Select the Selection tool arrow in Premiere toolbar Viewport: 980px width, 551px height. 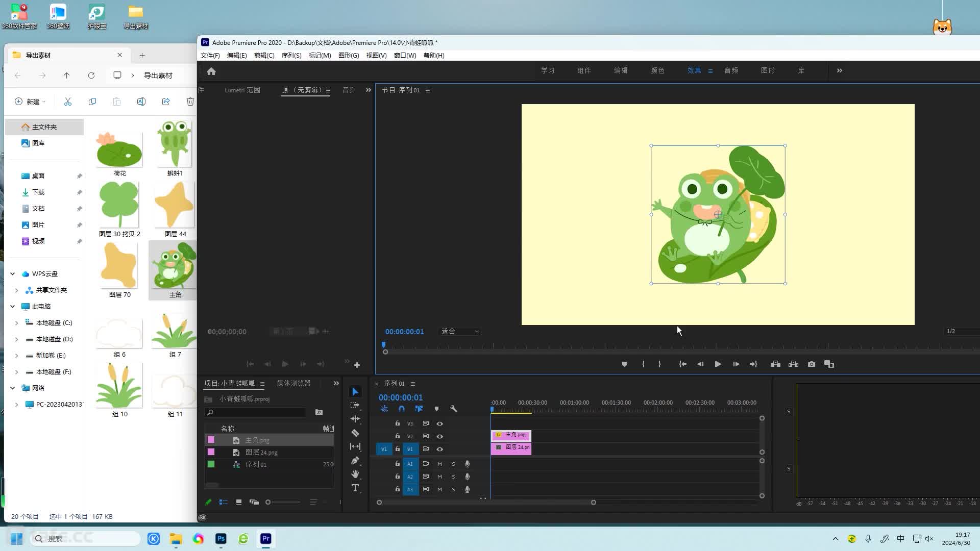pos(355,392)
